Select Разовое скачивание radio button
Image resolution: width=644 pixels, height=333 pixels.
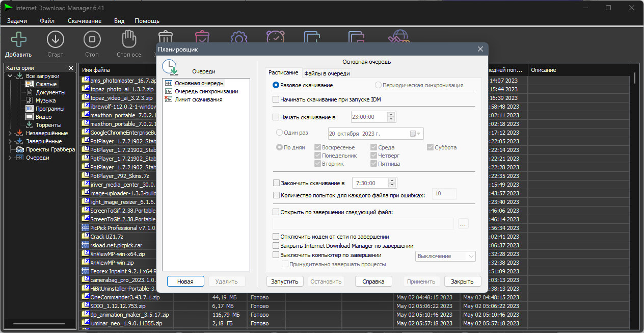276,85
